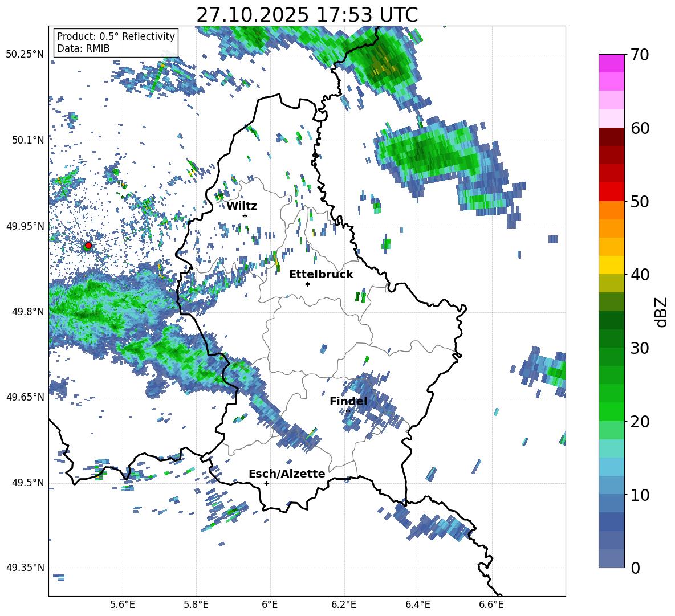Click the 27.10.2025 17:53 UTC title
This screenshot has height=616, width=675.
point(307,15)
